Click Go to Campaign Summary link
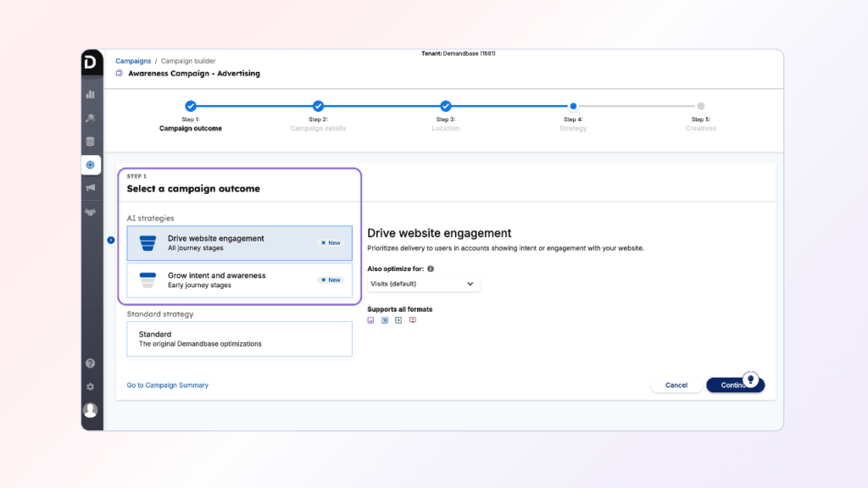The height and width of the screenshot is (488, 868). (x=168, y=385)
